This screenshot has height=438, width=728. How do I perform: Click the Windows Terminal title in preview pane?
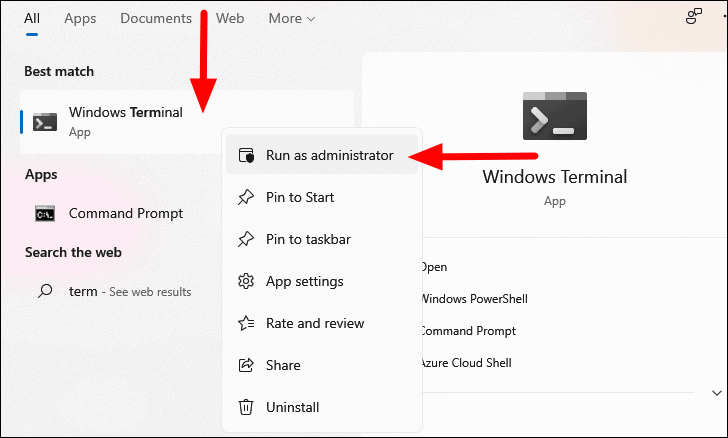click(x=555, y=177)
